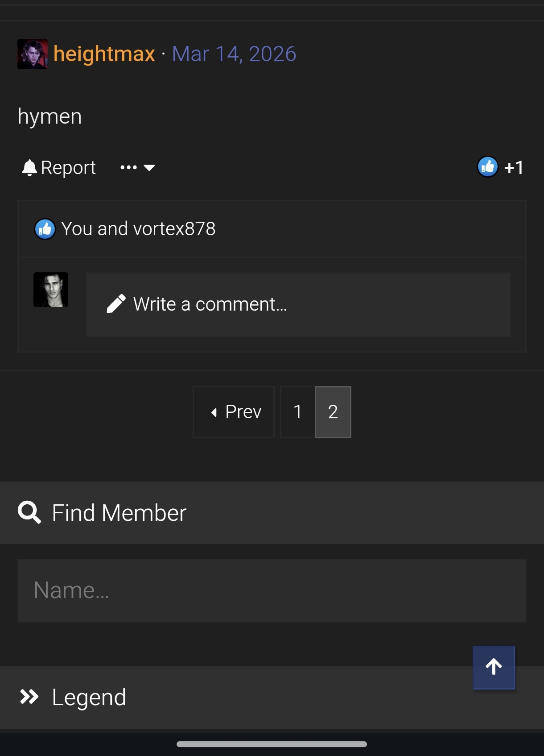Select page 1 in pagination
This screenshot has height=756, width=544.
[x=297, y=412]
